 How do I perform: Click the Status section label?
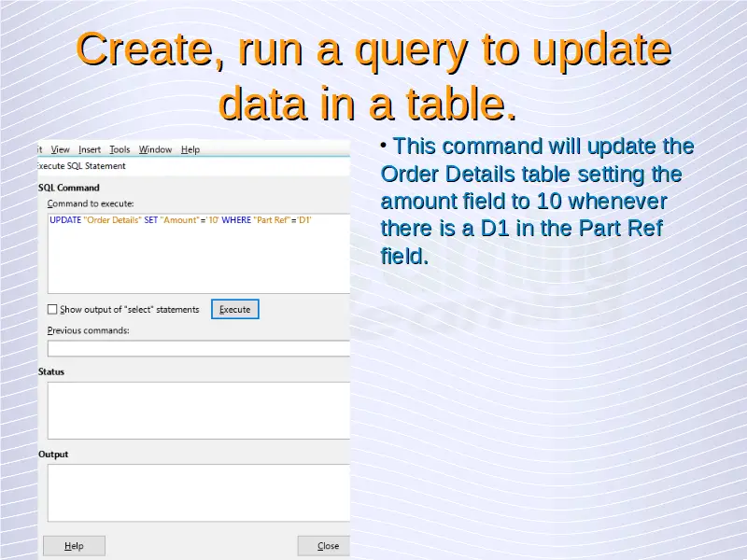click(51, 371)
